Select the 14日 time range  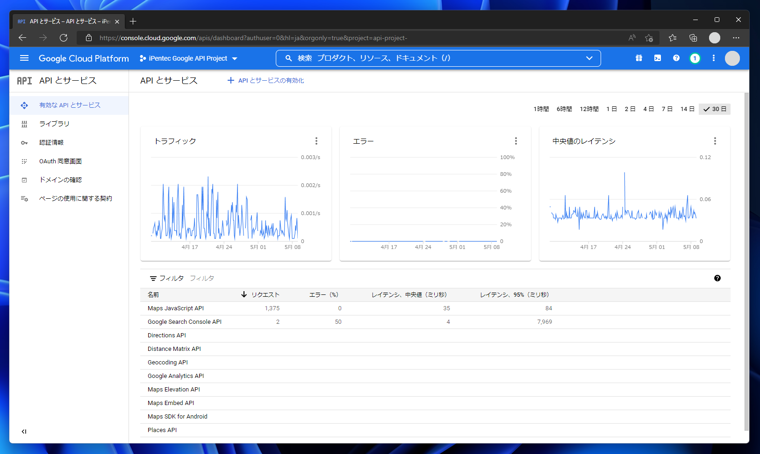687,109
